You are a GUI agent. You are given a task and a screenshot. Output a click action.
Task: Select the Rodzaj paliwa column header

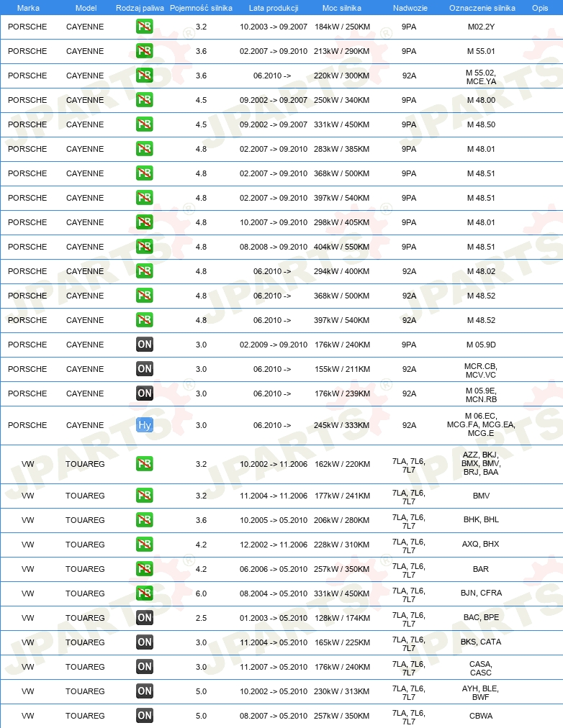[x=140, y=8]
